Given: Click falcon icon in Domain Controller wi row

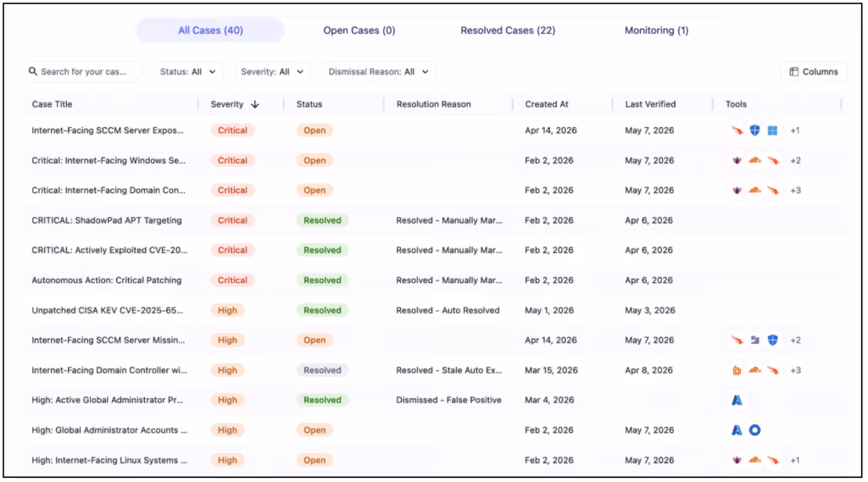Looking at the screenshot, I should [x=773, y=370].
